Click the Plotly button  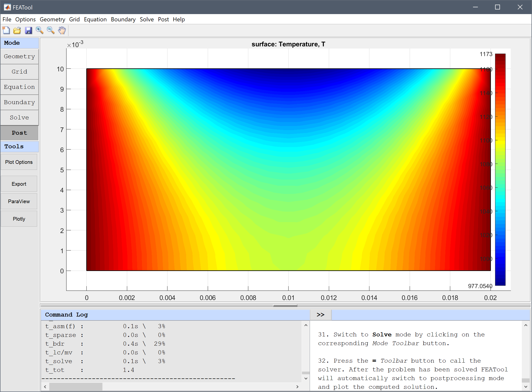tap(19, 219)
